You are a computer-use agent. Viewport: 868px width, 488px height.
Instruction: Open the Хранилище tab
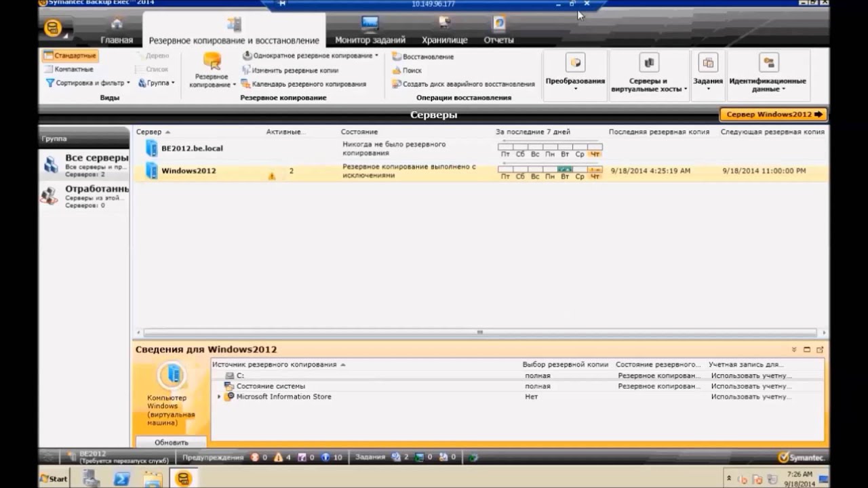click(x=445, y=32)
